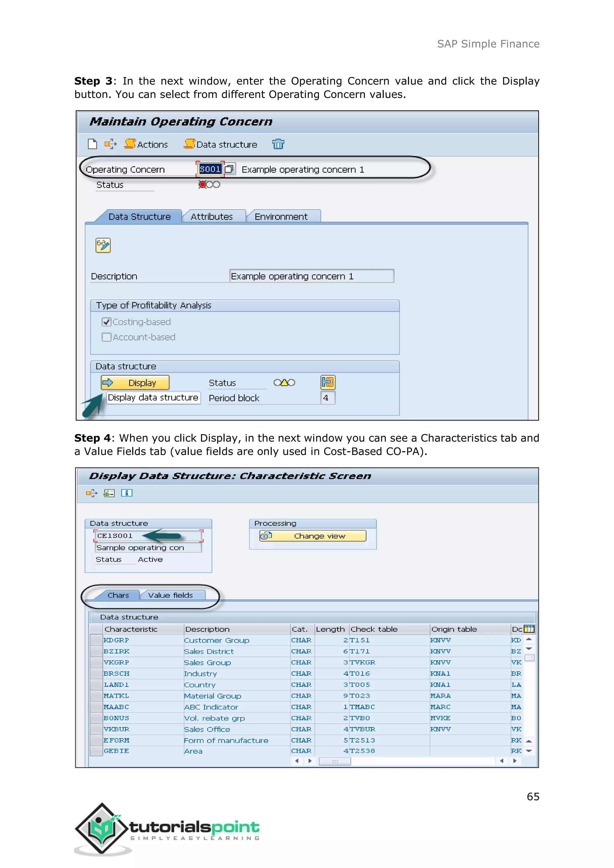Click the Material Group description cell
614x868 pixels.
[x=237, y=696]
